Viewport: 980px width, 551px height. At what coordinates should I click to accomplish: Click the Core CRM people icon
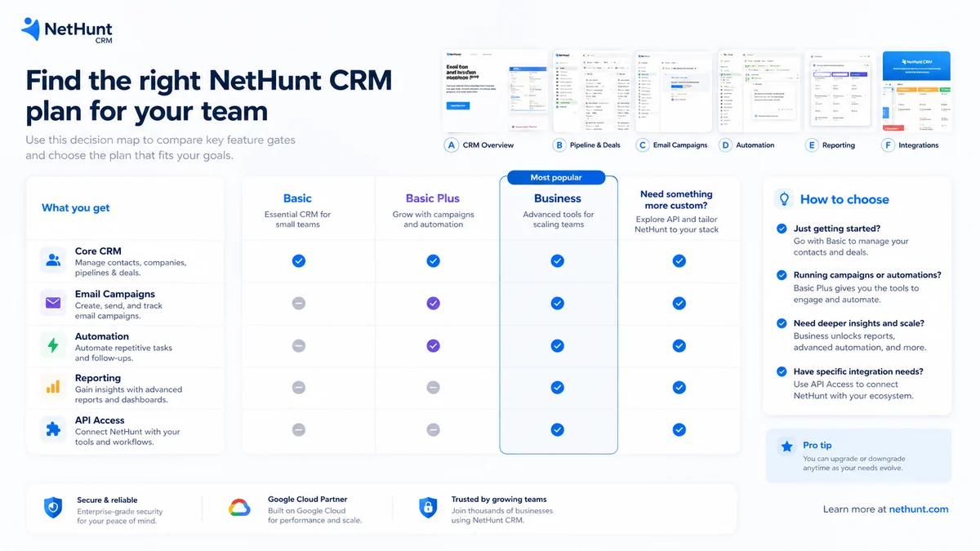[53, 260]
